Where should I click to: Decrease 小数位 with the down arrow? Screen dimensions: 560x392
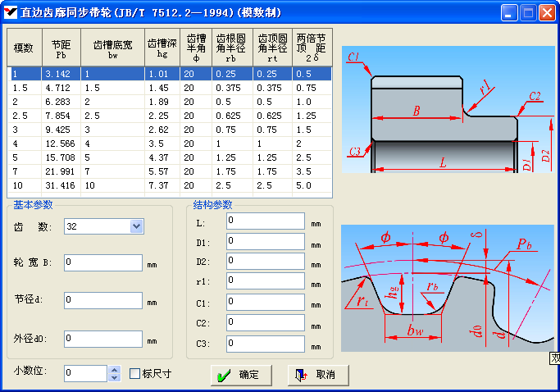(114, 378)
